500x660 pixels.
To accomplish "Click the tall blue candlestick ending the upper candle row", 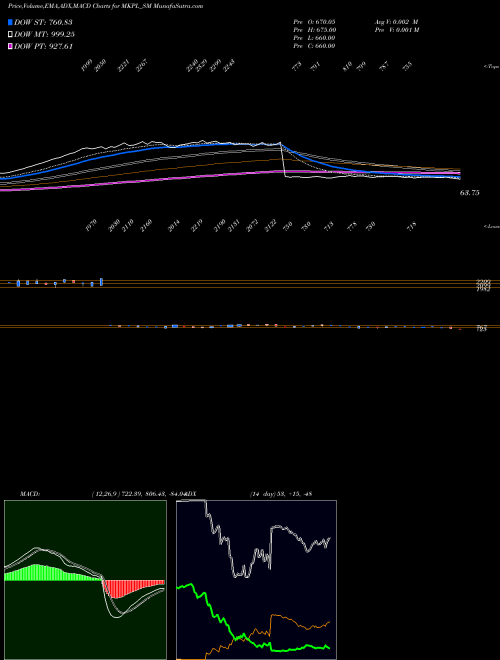I will click(x=101, y=282).
